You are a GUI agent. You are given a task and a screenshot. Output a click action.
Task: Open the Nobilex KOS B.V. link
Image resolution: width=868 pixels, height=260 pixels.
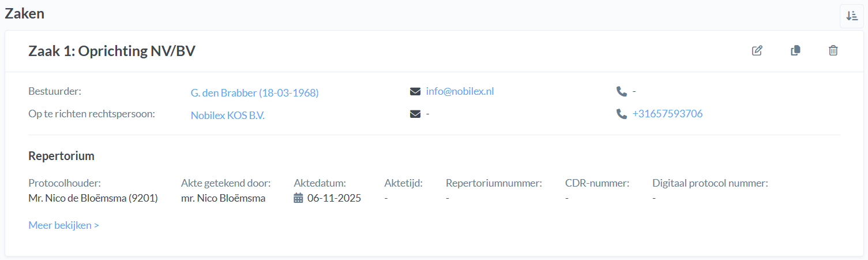227,115
